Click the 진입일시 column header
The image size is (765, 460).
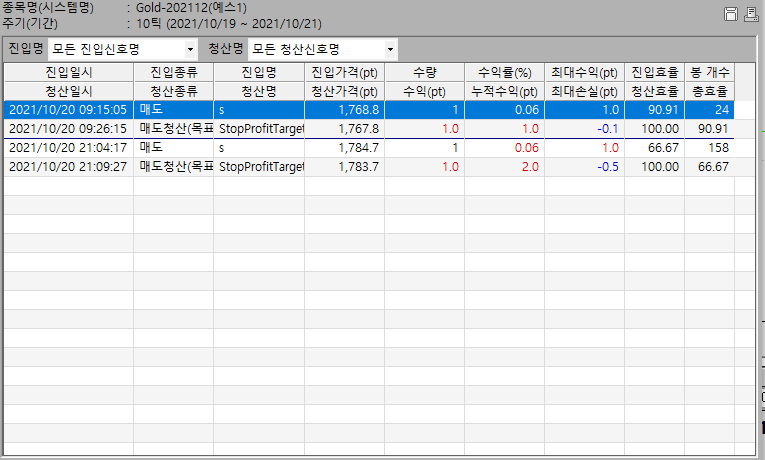69,72
